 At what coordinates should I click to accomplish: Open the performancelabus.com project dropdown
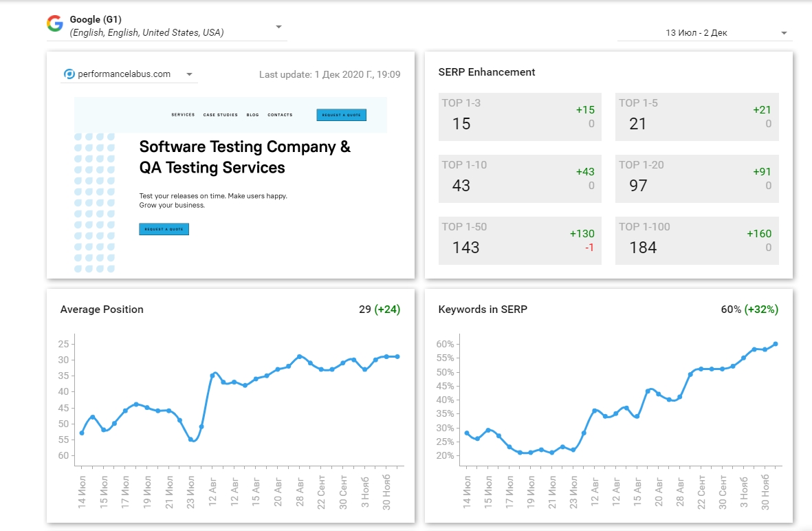(190, 74)
